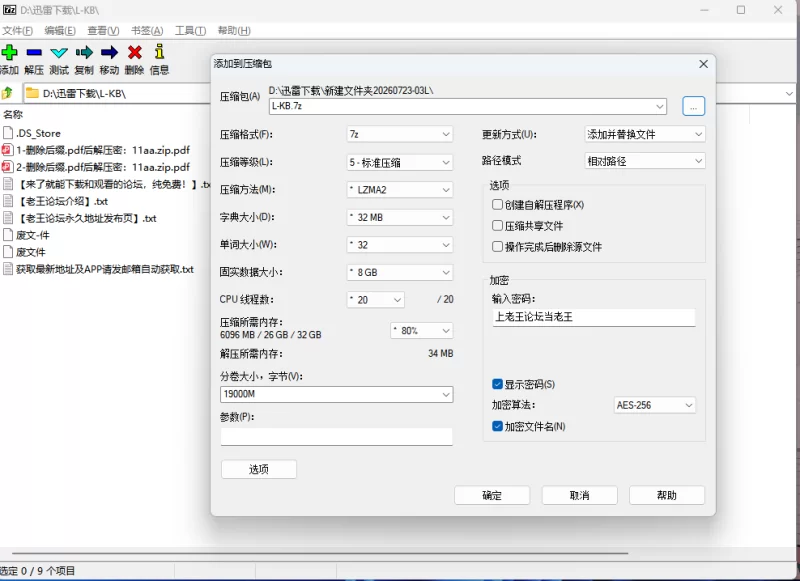Select icon of 废文-件 file

[8, 235]
